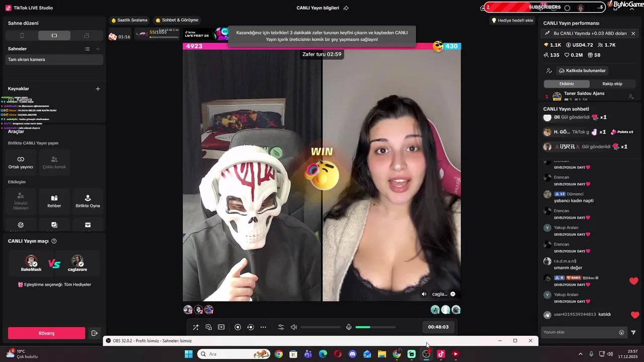The width and height of the screenshot is (644, 362).
Task: Open Sohbet & Görüşme chip
Action: 177,20
